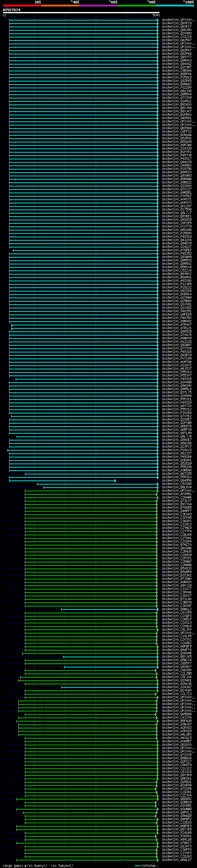Select the UniRef100_P49315 label

[177, 379]
